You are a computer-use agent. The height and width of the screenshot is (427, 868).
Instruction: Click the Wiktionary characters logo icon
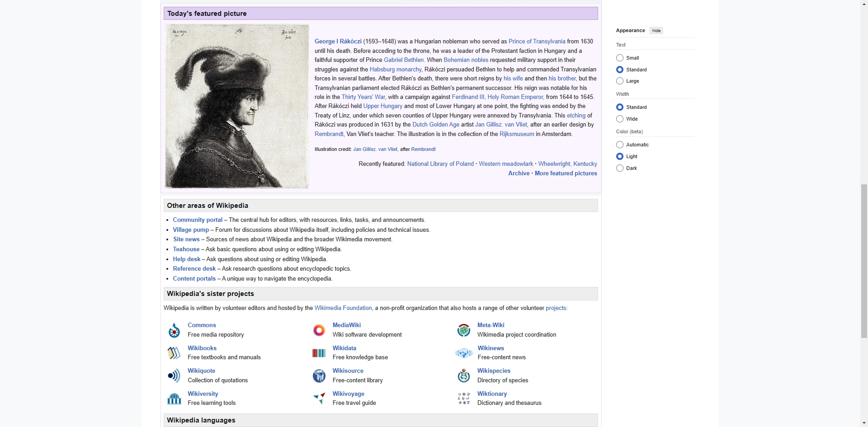click(463, 399)
